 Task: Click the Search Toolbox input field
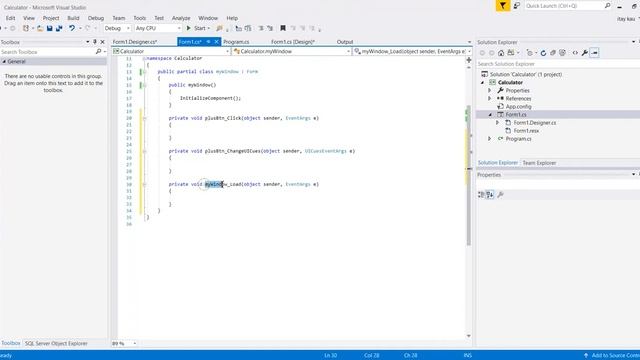click(48, 52)
